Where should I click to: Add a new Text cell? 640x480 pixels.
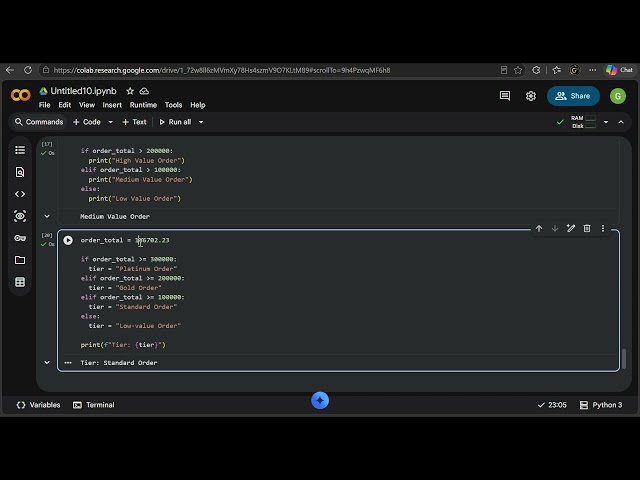134,122
